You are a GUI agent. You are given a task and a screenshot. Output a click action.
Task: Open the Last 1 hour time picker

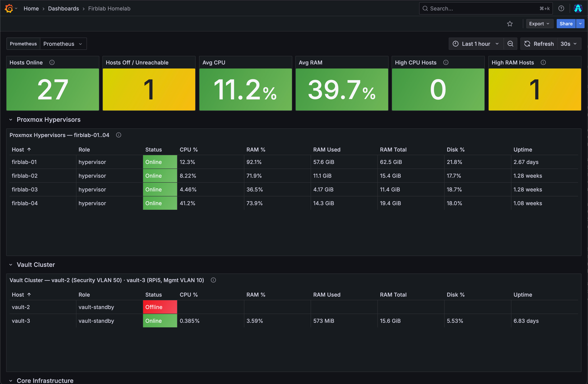point(476,44)
